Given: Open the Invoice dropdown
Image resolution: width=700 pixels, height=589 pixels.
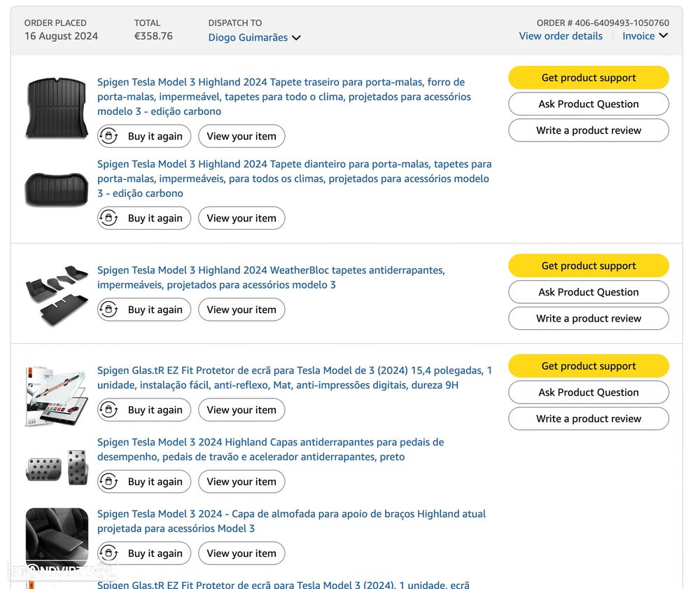Looking at the screenshot, I should pos(645,36).
